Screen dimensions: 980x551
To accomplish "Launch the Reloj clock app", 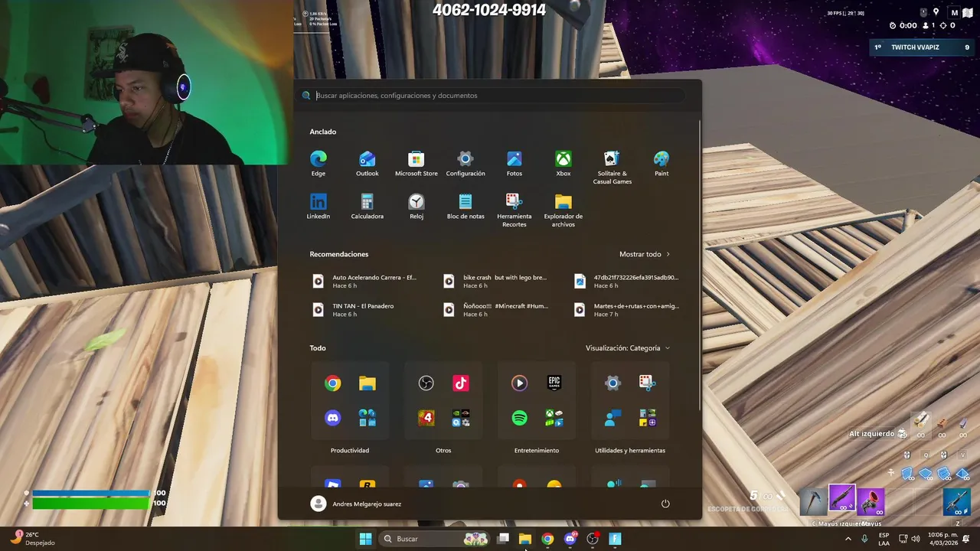I will (416, 206).
